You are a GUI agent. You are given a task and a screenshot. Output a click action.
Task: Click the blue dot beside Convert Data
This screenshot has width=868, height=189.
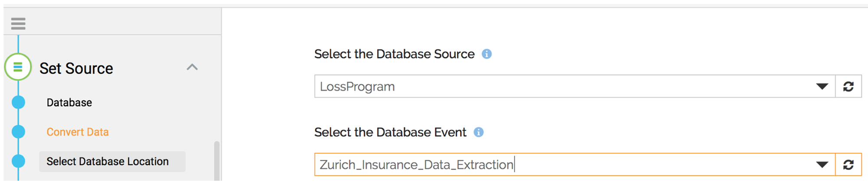pos(18,132)
